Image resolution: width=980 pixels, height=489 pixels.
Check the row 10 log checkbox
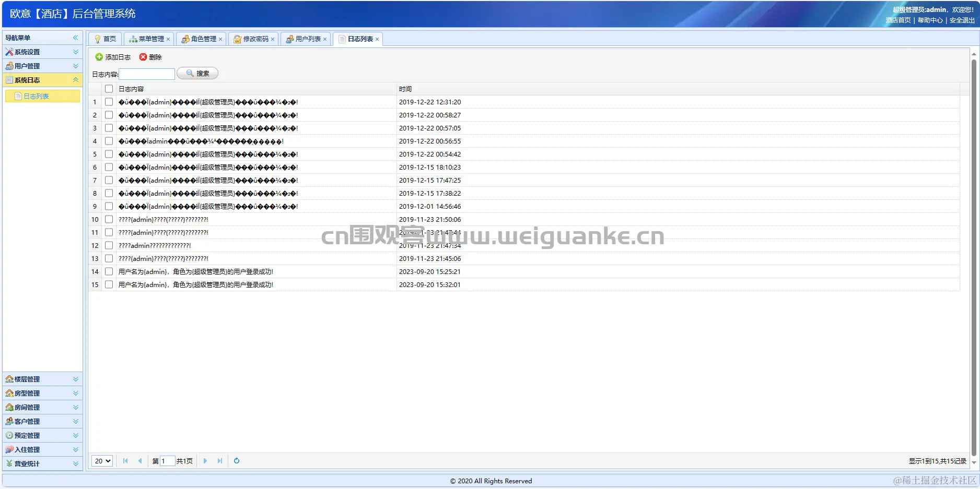109,219
